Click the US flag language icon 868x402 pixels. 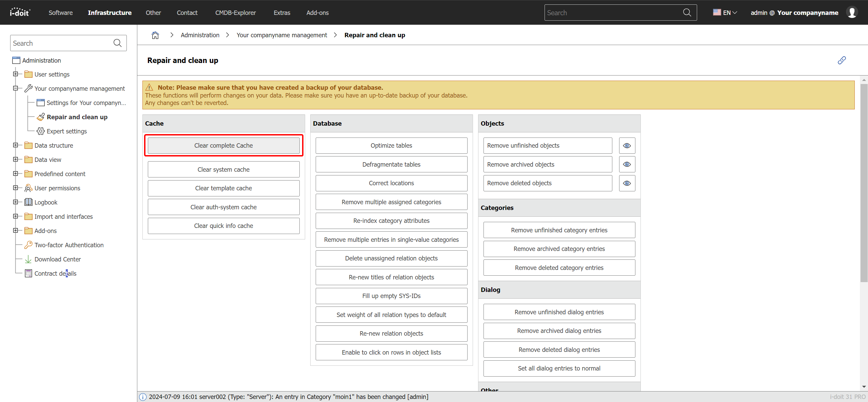point(717,13)
